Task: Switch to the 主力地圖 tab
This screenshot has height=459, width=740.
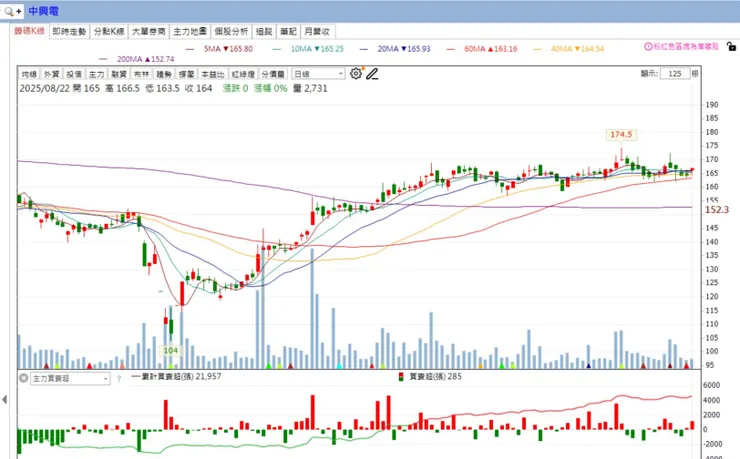Action: [x=190, y=32]
